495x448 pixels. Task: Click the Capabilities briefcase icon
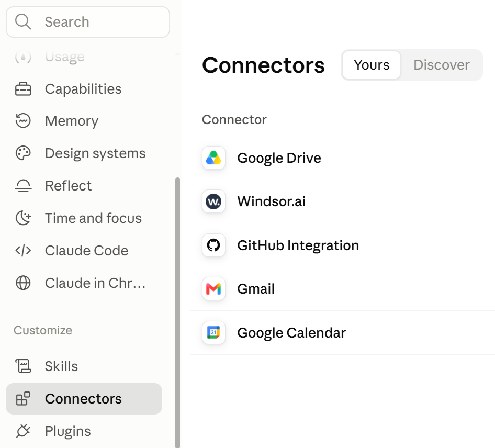tap(23, 89)
